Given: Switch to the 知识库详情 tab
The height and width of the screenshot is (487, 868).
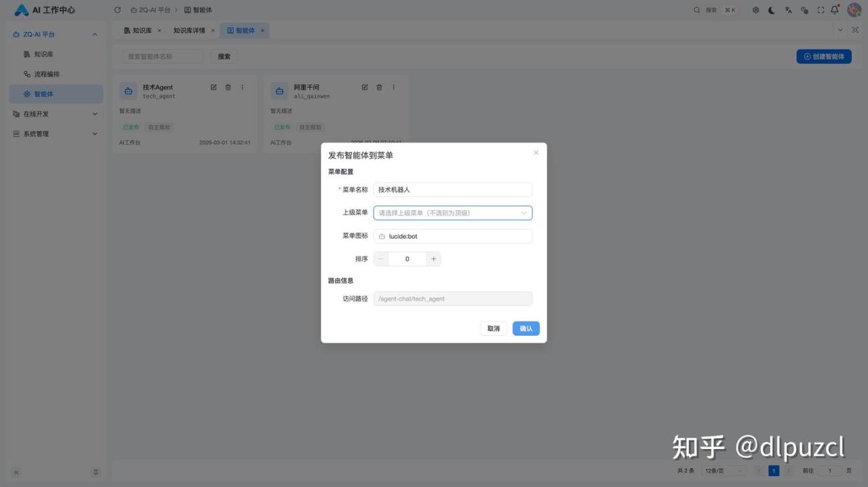Looking at the screenshot, I should pyautogui.click(x=189, y=31).
